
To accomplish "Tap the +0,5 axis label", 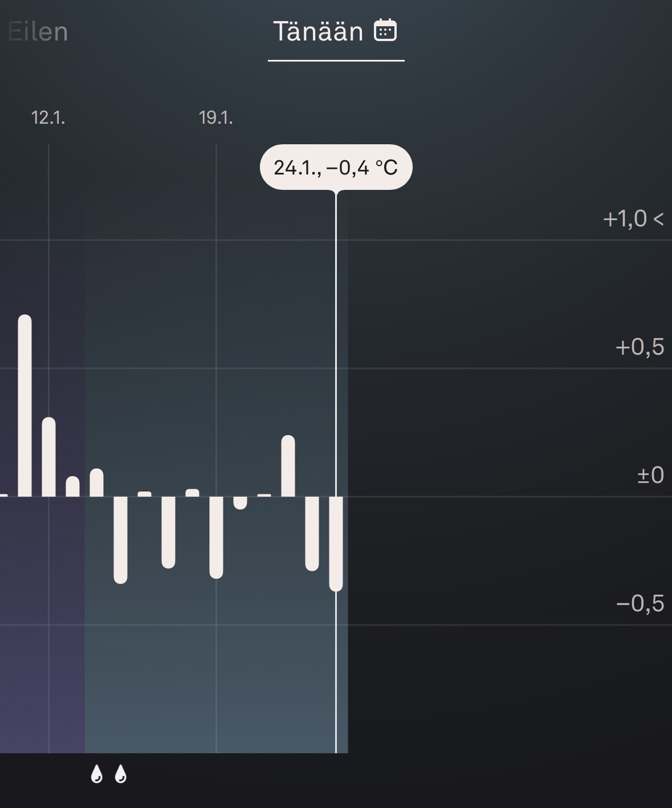I will (x=640, y=347).
